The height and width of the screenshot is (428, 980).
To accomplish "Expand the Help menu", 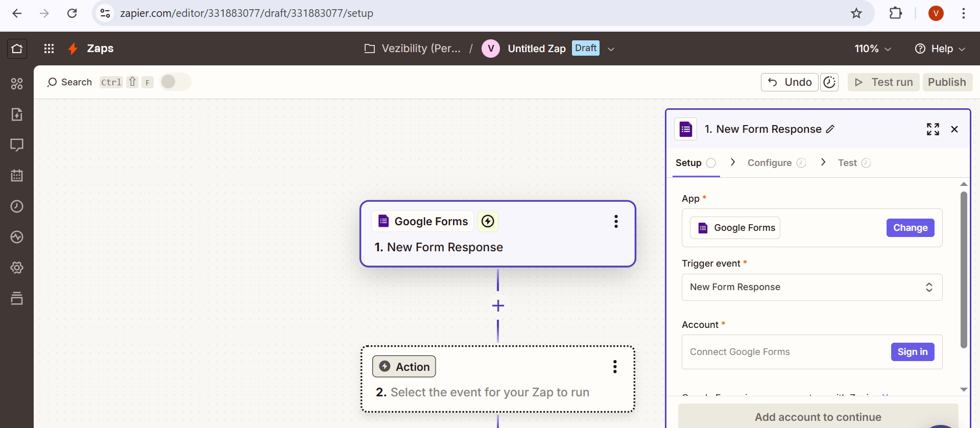I will coord(940,49).
